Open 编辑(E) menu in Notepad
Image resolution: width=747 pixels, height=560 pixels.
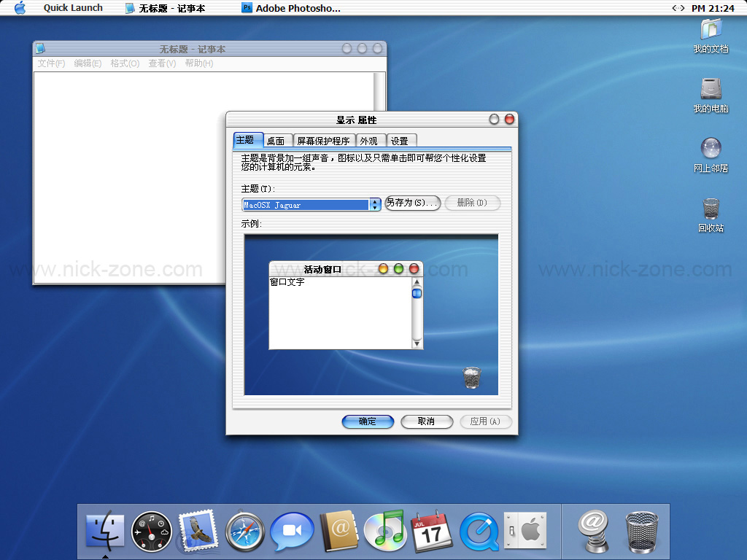(88, 63)
